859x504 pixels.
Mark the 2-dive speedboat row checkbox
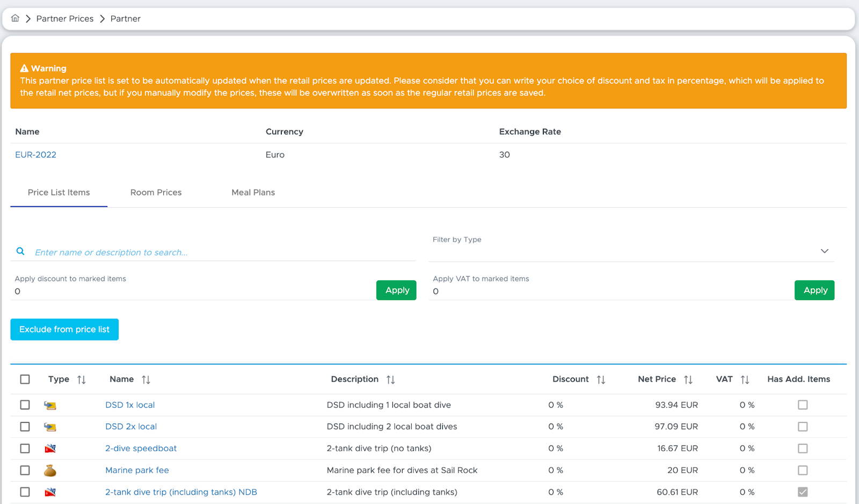(x=25, y=448)
